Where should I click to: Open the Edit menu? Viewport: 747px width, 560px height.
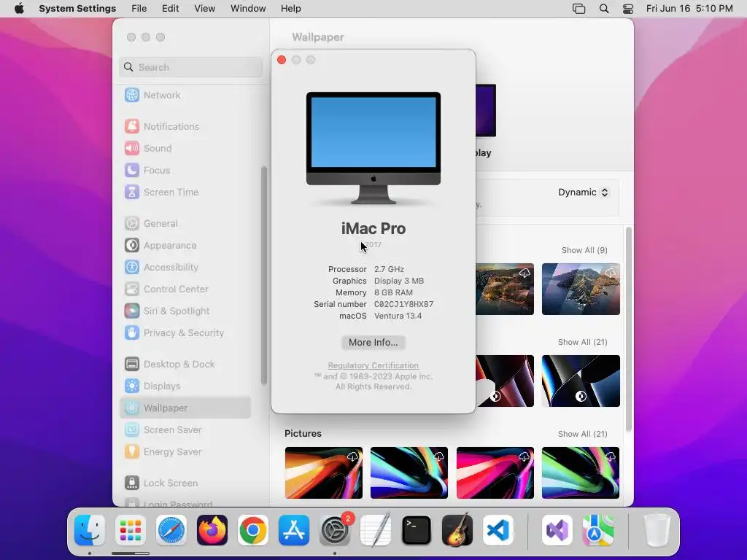pos(170,9)
